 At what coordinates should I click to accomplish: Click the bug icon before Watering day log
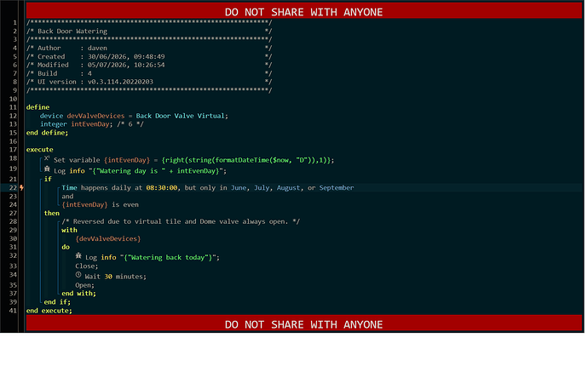click(x=47, y=169)
